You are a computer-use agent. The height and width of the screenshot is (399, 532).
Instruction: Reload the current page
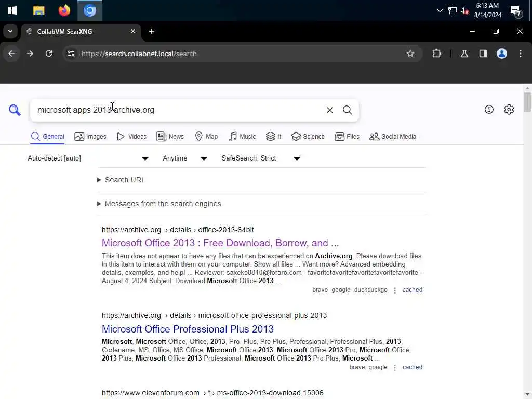click(49, 54)
